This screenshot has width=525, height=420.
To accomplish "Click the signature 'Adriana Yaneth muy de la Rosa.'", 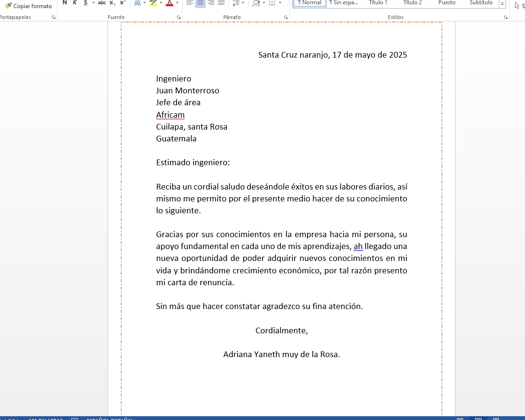I will tap(282, 354).
